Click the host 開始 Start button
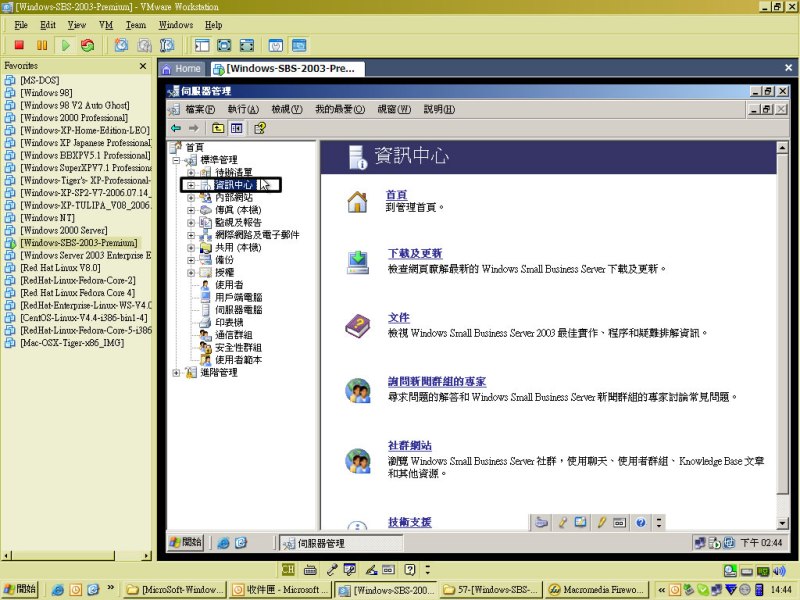Image resolution: width=800 pixels, height=600 pixels. click(x=21, y=589)
